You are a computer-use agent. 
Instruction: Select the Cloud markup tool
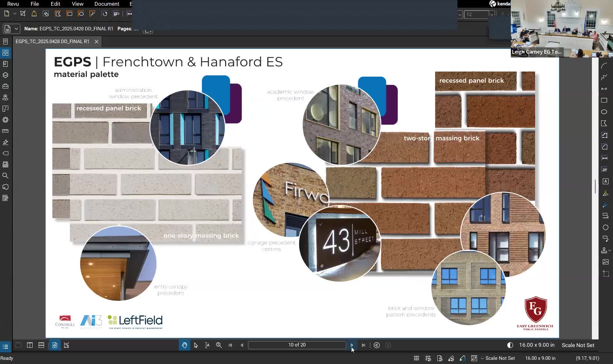(x=605, y=227)
